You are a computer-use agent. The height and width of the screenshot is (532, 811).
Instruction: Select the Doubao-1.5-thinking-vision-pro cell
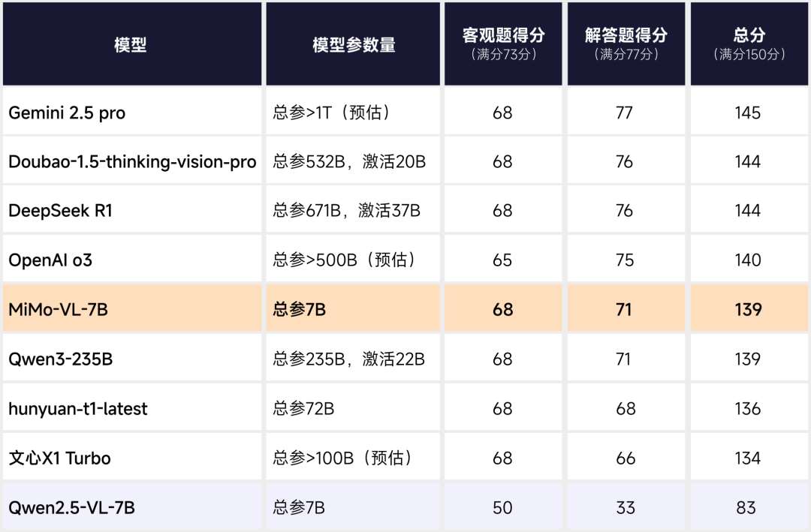tap(132, 161)
